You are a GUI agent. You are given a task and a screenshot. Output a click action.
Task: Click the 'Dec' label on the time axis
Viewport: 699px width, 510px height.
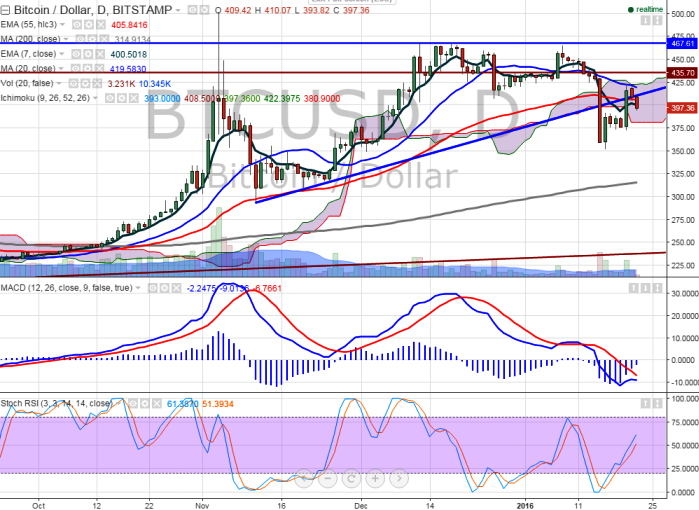click(361, 506)
